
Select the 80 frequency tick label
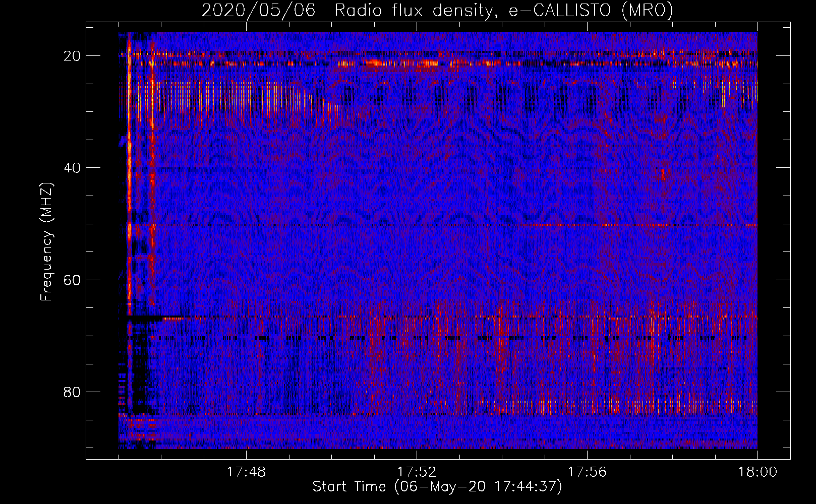(73, 392)
